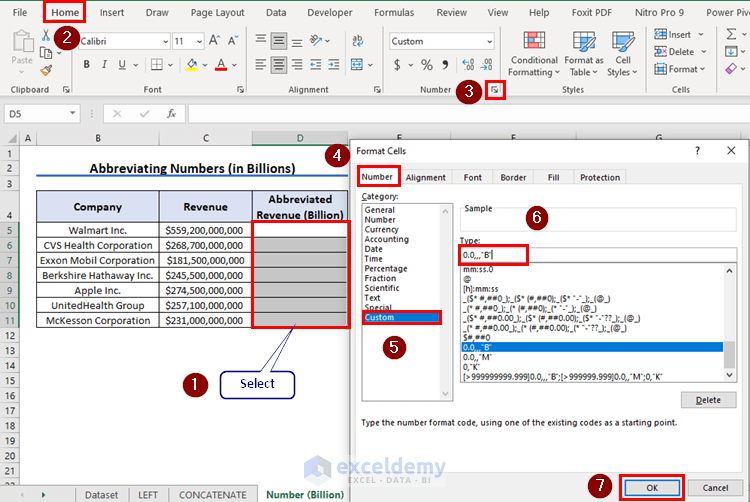Click Cancel in Format Cells dialog
This screenshot has height=502, width=750.
click(x=715, y=488)
